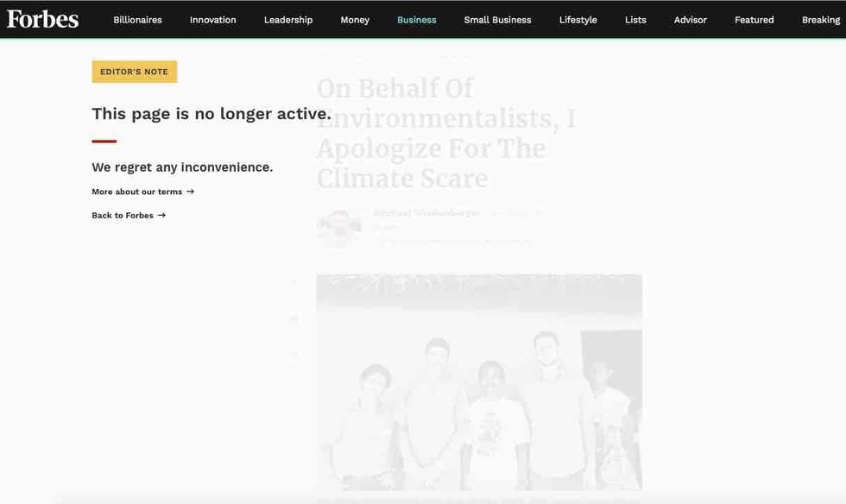
Task: Select Featured in the top navigation
Action: [x=754, y=20]
